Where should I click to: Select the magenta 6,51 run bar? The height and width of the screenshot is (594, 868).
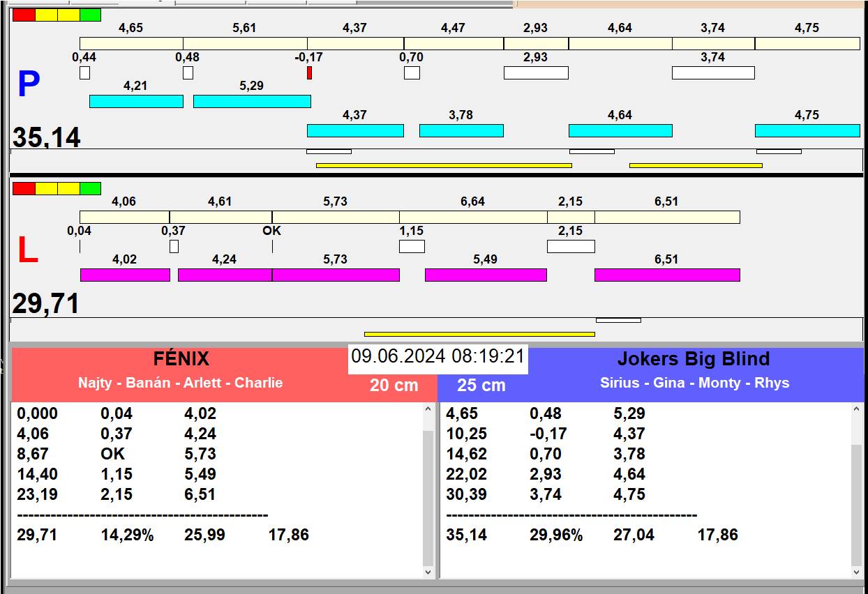tap(666, 275)
